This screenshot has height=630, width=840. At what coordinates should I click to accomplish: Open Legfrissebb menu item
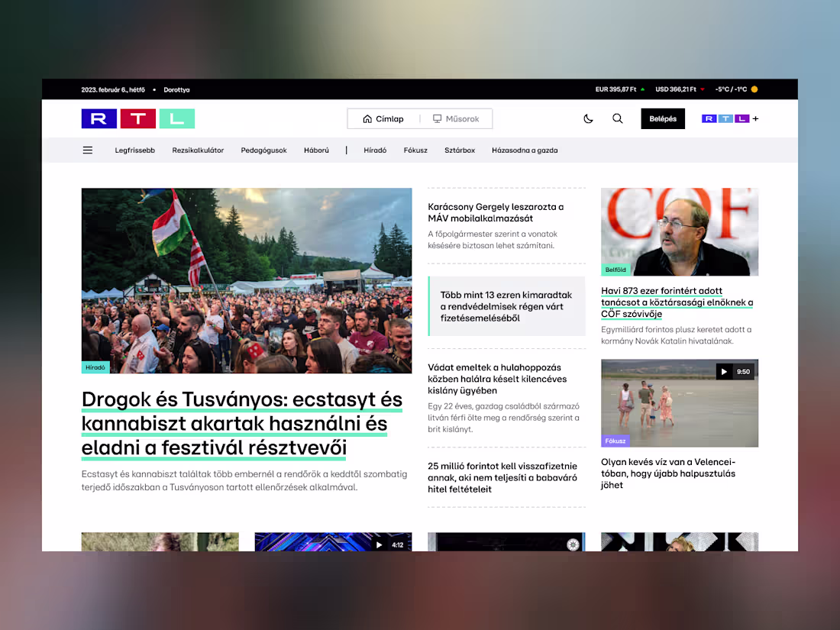(135, 150)
